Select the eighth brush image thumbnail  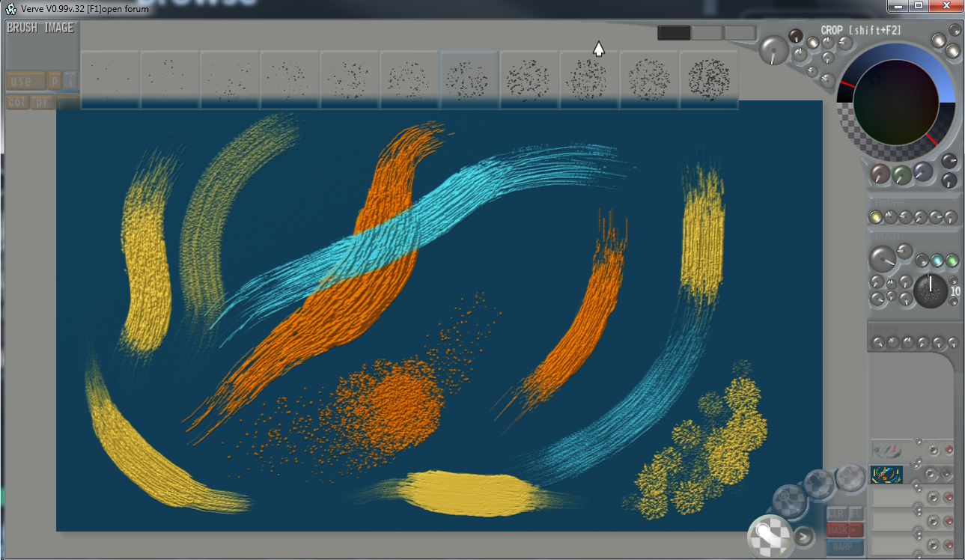[529, 79]
